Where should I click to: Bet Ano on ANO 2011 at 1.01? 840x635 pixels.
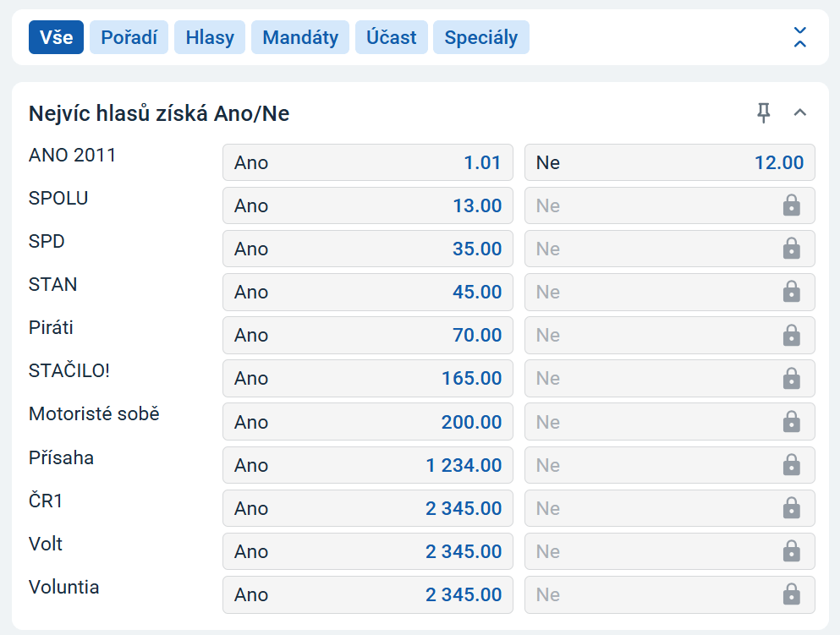(x=367, y=162)
